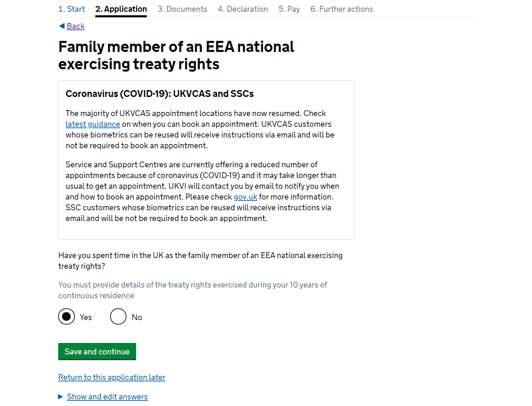The width and height of the screenshot is (532, 406).
Task: Click the Coronavirus UKVCAS and SSCs heading
Action: [160, 94]
